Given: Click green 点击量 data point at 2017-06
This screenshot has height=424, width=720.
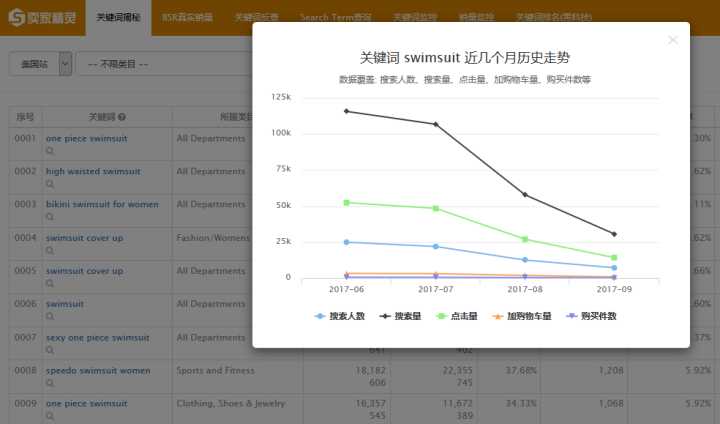Looking at the screenshot, I should (x=346, y=203).
